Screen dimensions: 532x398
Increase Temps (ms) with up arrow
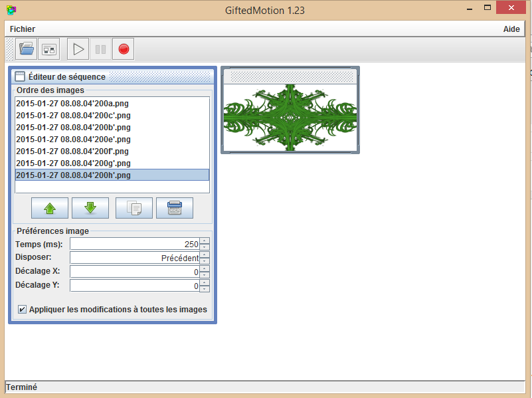(x=205, y=241)
